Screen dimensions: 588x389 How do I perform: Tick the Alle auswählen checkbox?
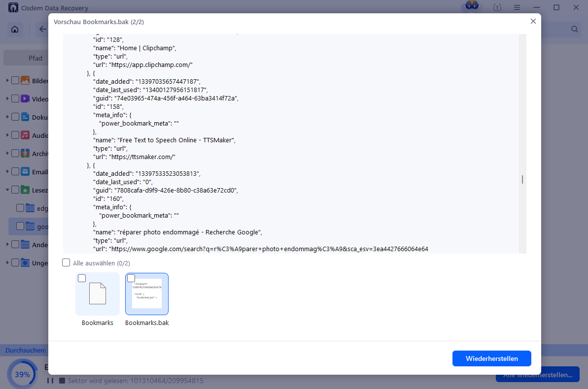click(66, 263)
